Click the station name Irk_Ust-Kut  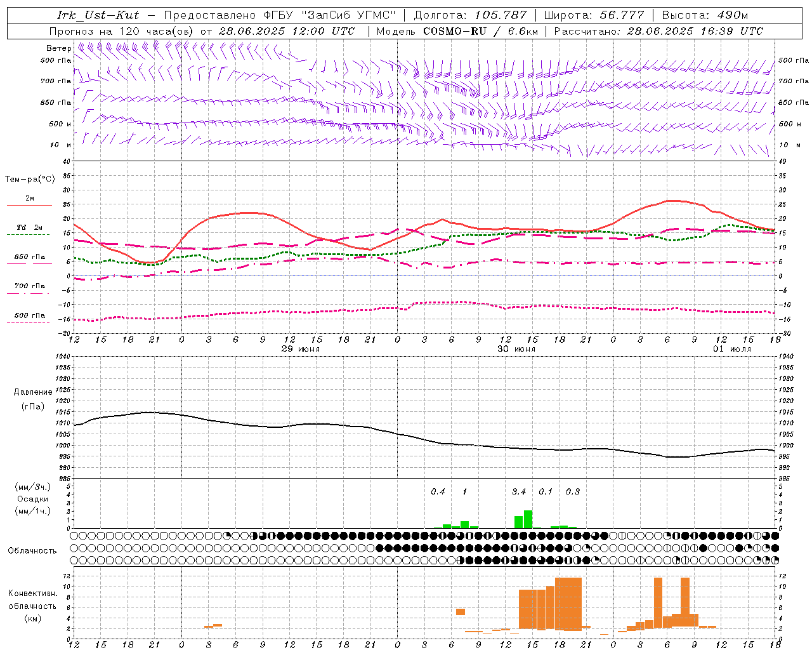[x=98, y=15]
